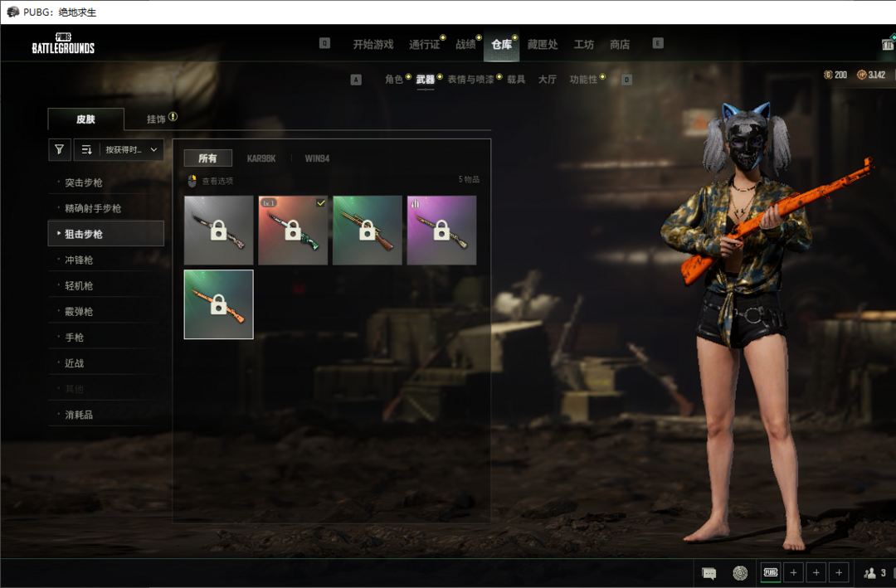896x588 pixels.
Task: Select the 近战 category
Action: coord(106,363)
